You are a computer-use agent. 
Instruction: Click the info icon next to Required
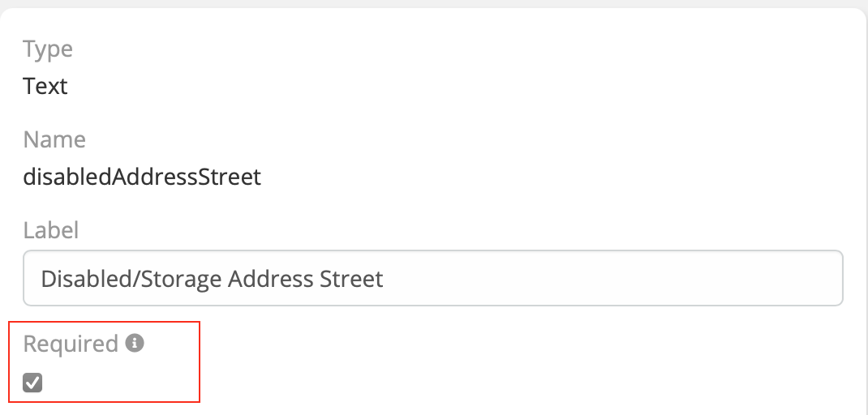point(135,344)
